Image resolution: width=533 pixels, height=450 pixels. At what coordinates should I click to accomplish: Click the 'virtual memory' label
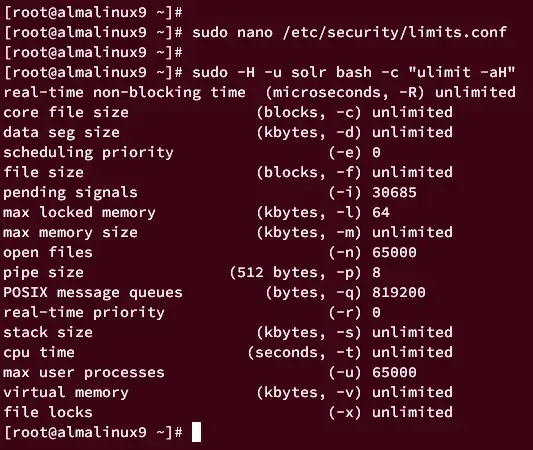(x=66, y=392)
